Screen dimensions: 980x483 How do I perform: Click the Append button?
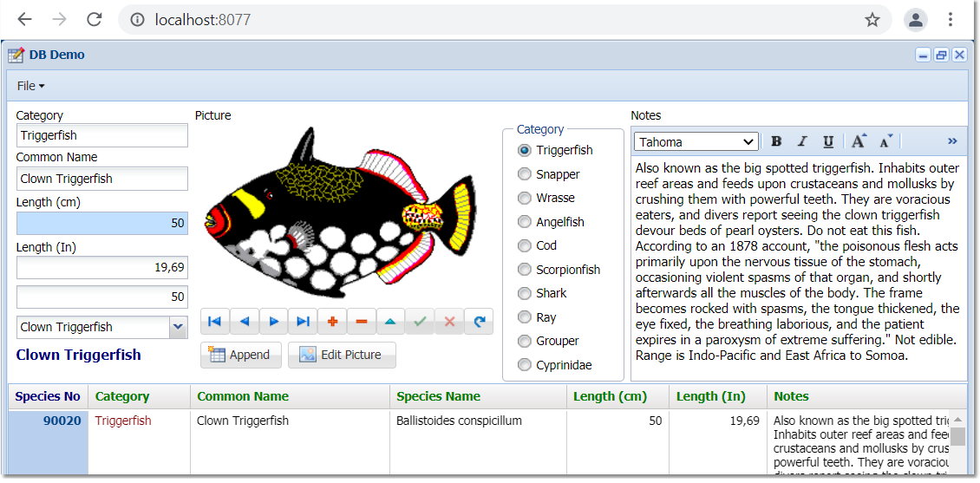(240, 355)
